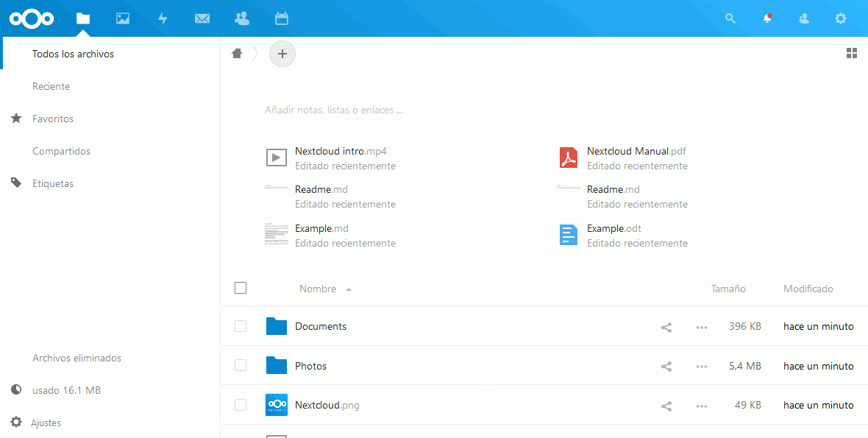Toggle the select-all files checkbox
The height and width of the screenshot is (438, 868).
[241, 289]
